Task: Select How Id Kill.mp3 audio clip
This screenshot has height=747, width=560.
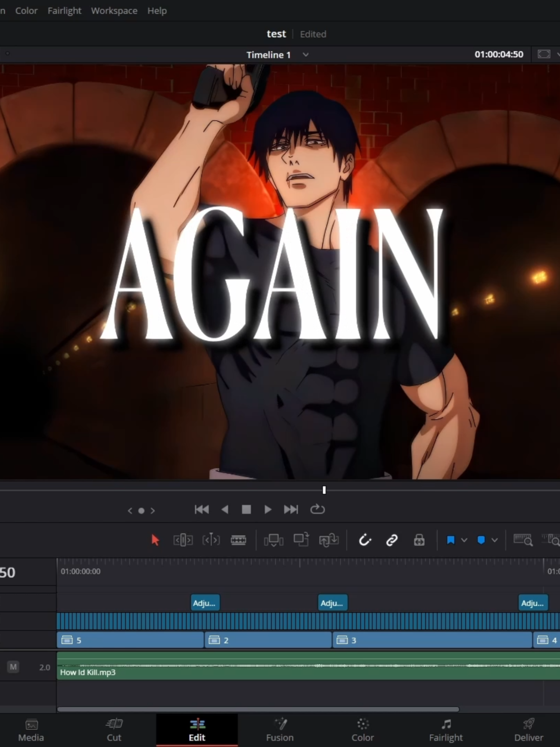Action: (308, 666)
